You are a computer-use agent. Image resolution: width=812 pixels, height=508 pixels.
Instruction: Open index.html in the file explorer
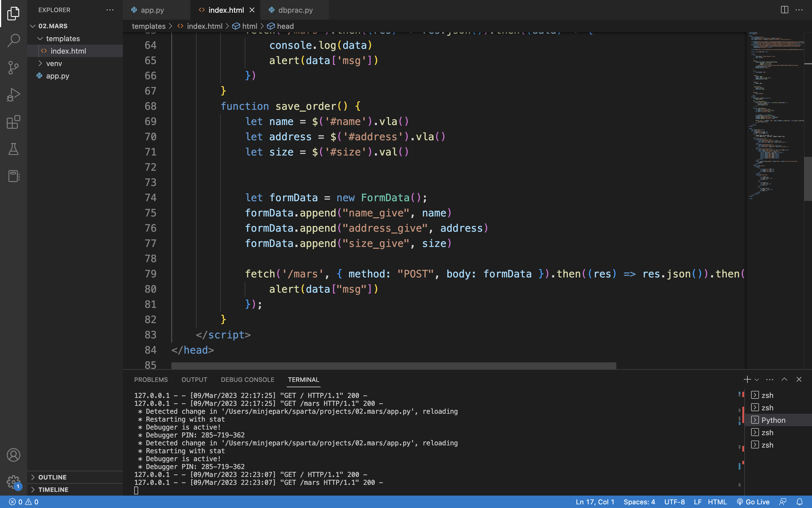click(x=75, y=51)
